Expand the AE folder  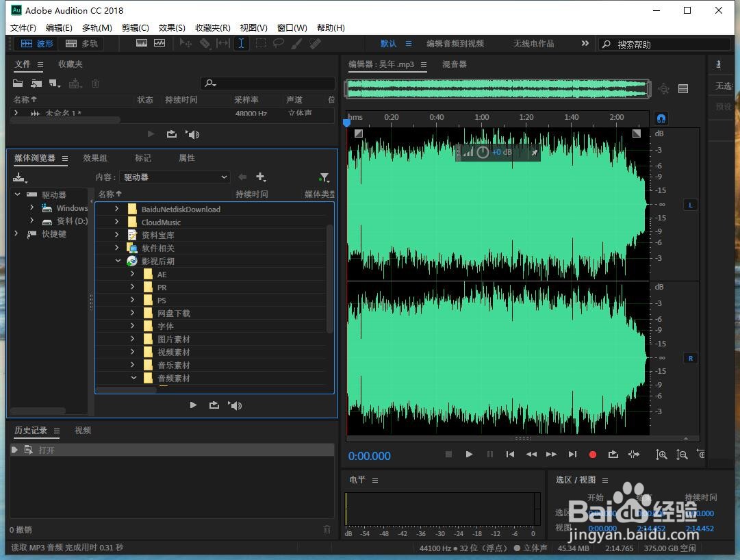(x=132, y=274)
